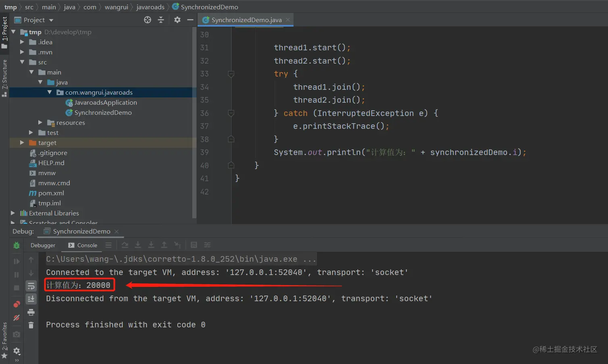The width and height of the screenshot is (608, 364).
Task: Open the 2: Favorites side tab
Action: (4, 341)
